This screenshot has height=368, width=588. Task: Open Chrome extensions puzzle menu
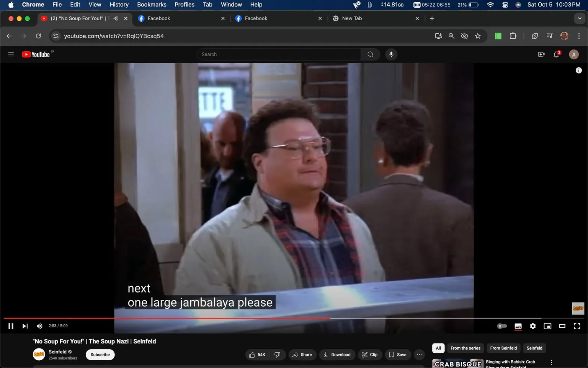513,36
